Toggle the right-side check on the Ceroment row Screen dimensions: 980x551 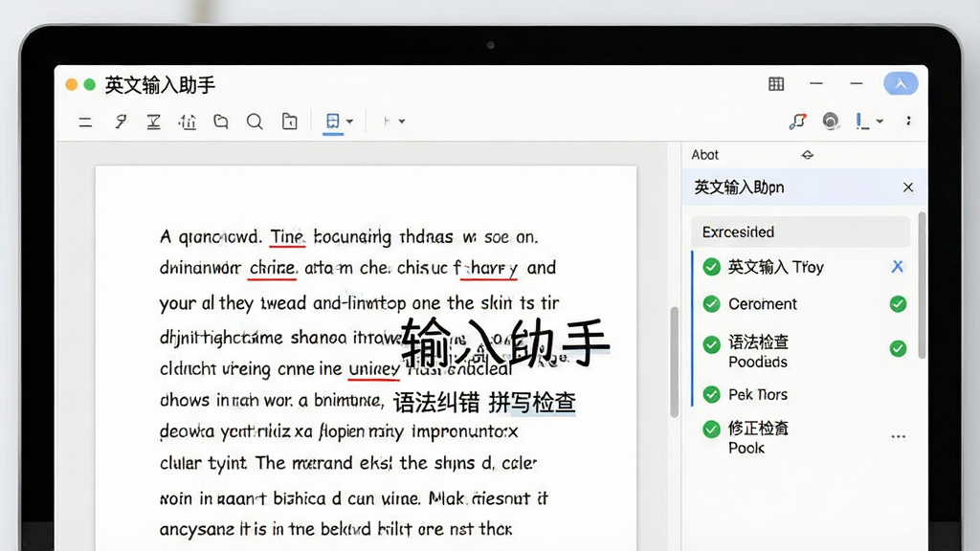pyautogui.click(x=898, y=303)
